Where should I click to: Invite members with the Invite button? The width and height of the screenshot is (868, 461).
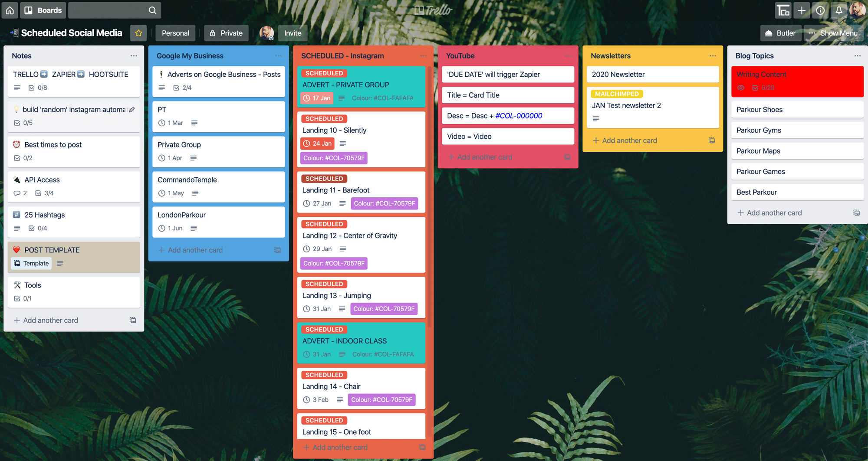click(x=293, y=33)
